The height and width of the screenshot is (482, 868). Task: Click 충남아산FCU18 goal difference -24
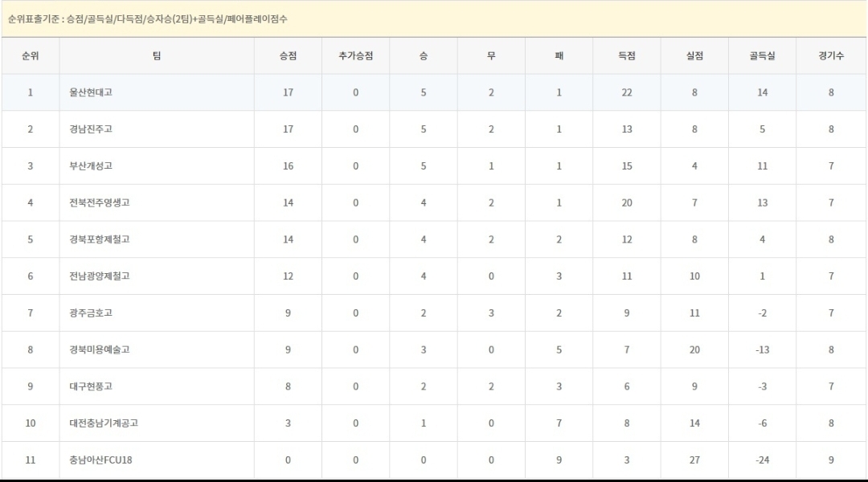[762, 460]
